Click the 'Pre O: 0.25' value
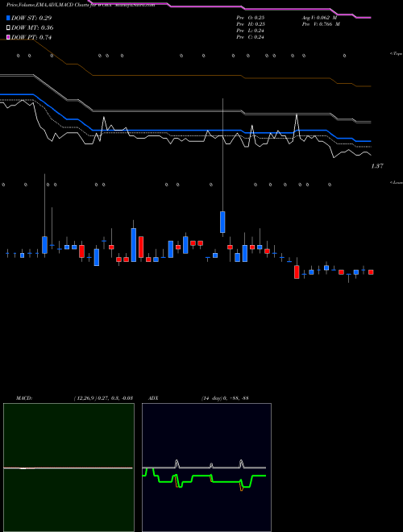Viewport: 403px width, 532px height. pyautogui.click(x=251, y=18)
